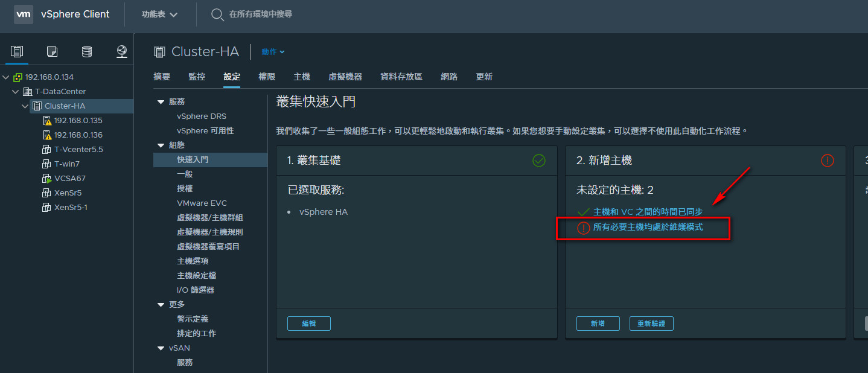
Task: Click the search magnifier icon
Action: pyautogui.click(x=217, y=14)
